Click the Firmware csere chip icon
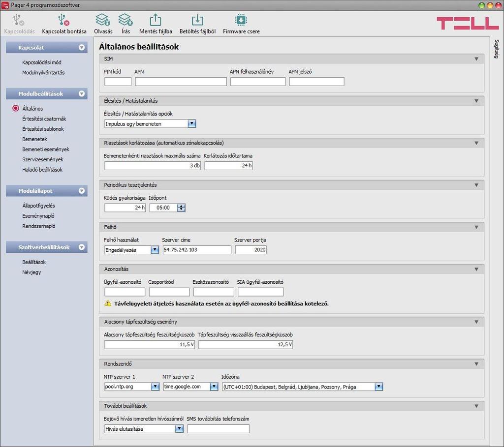The image size is (504, 447). coord(241,20)
